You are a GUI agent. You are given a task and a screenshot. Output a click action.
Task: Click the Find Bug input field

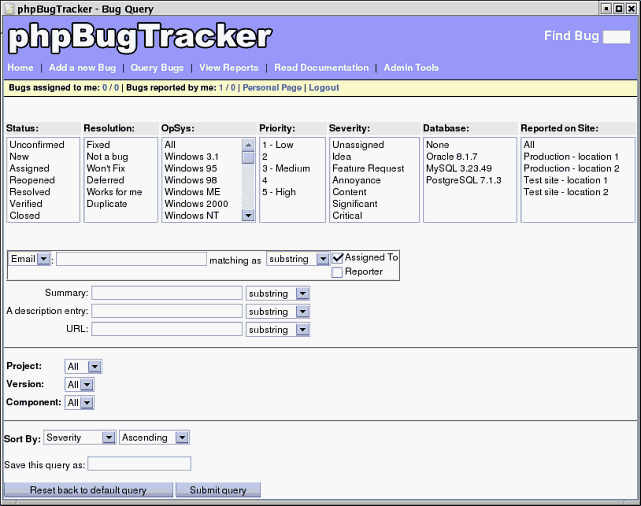pyautogui.click(x=616, y=37)
